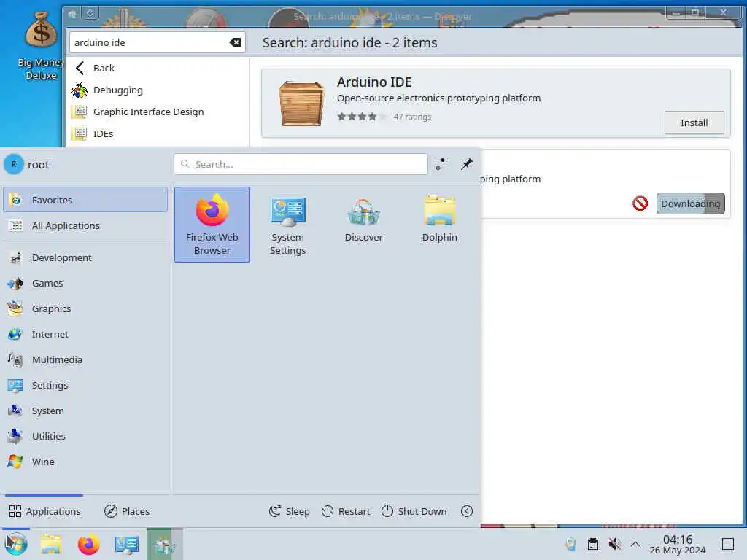Switch to Discover window in the taskbar

pos(164,544)
